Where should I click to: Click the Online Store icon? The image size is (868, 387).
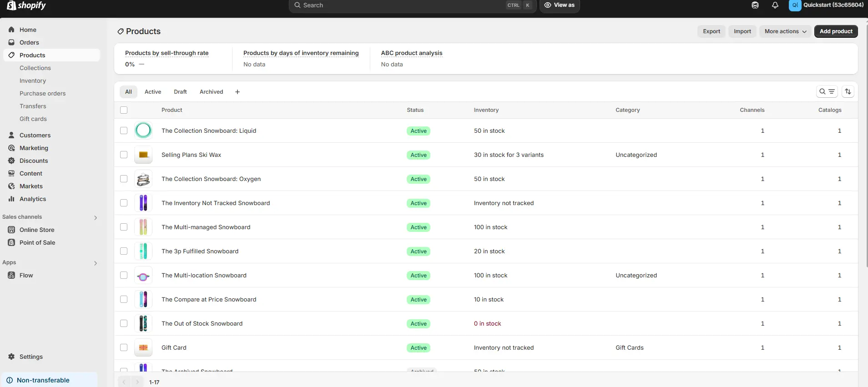[x=11, y=230]
